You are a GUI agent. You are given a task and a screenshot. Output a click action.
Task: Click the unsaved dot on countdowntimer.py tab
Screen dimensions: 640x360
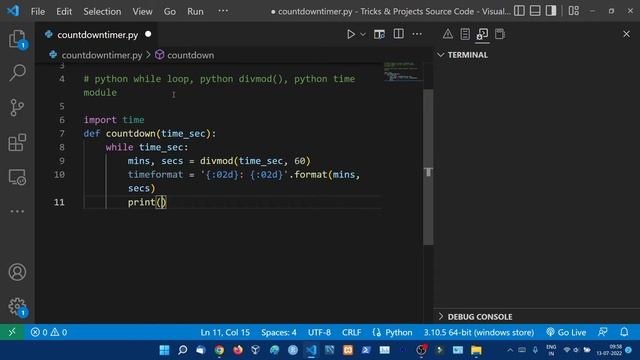[x=148, y=34]
